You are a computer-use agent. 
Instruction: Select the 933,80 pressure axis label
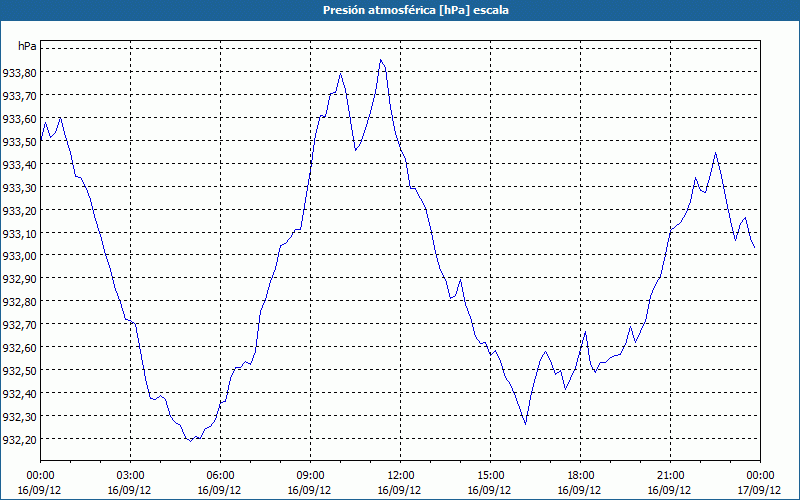(19, 72)
